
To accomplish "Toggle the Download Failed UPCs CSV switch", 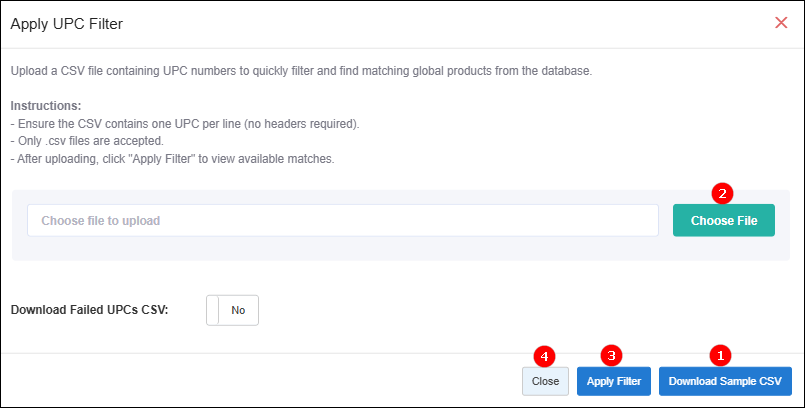I will (x=232, y=310).
